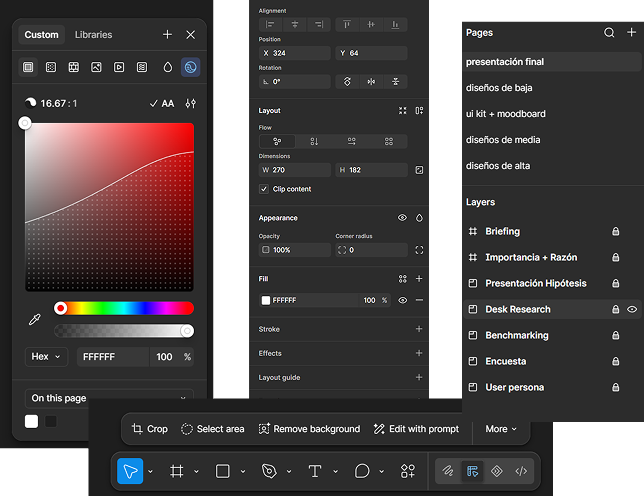Adjust the opacity slider handle
The image size is (644, 496).
point(187,331)
